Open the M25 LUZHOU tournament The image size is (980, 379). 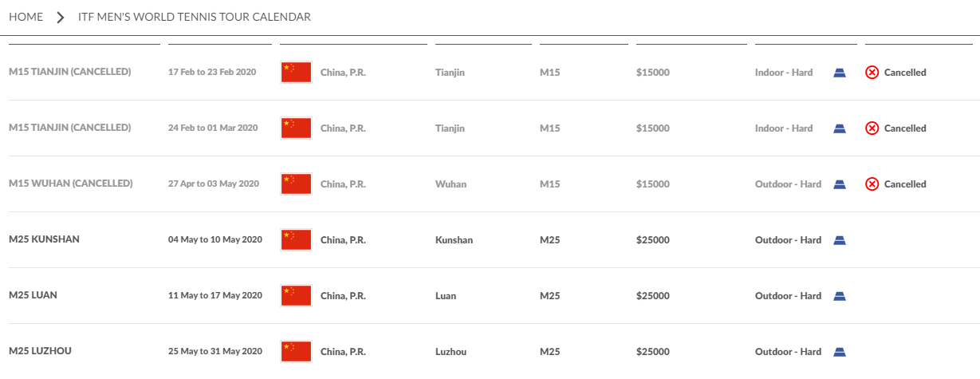tap(41, 350)
